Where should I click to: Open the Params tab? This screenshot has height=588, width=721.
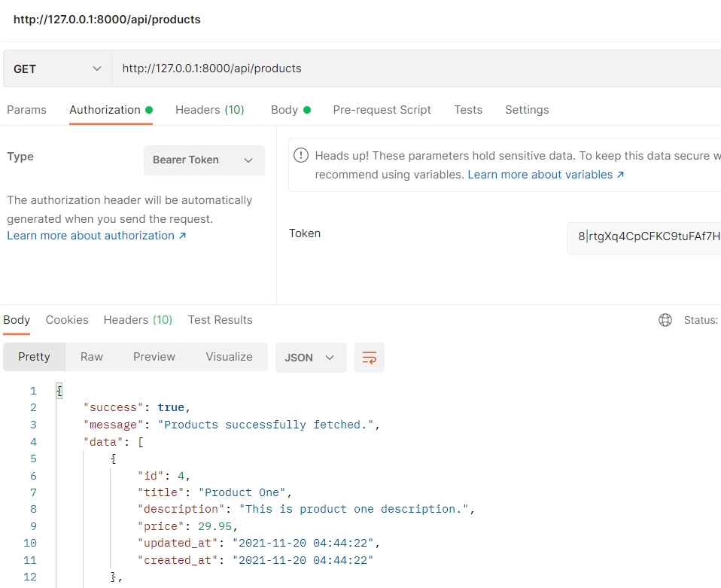pyautogui.click(x=27, y=109)
